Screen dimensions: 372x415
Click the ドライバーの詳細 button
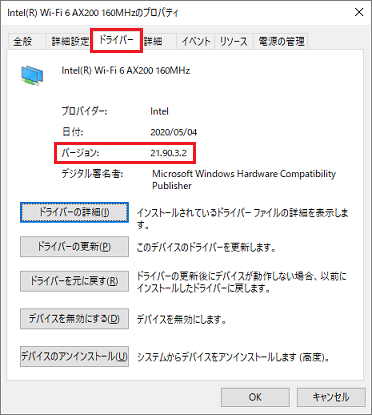[74, 212]
